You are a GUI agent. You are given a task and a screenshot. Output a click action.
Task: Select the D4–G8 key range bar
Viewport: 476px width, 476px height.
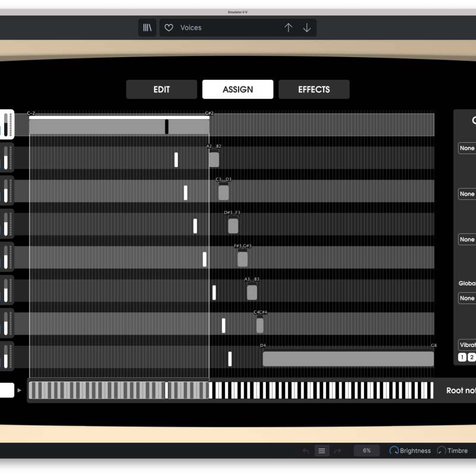(x=348, y=359)
